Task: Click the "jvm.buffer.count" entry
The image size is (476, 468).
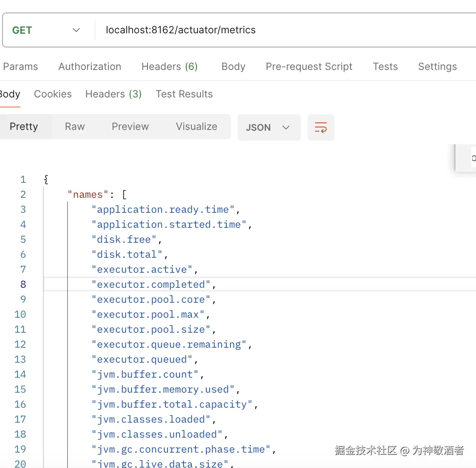Action: pos(145,374)
